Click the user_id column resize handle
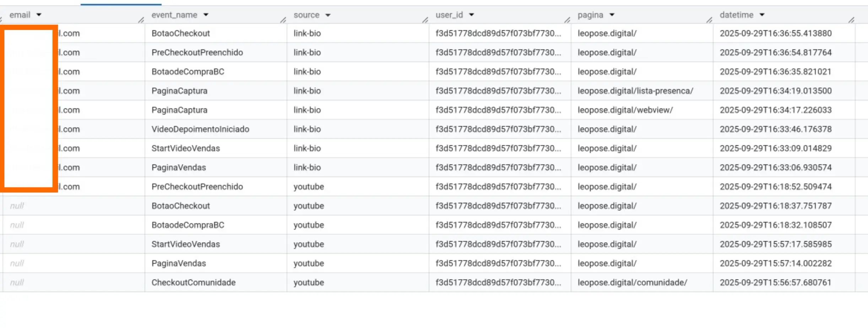The height and width of the screenshot is (328, 868). click(567, 20)
